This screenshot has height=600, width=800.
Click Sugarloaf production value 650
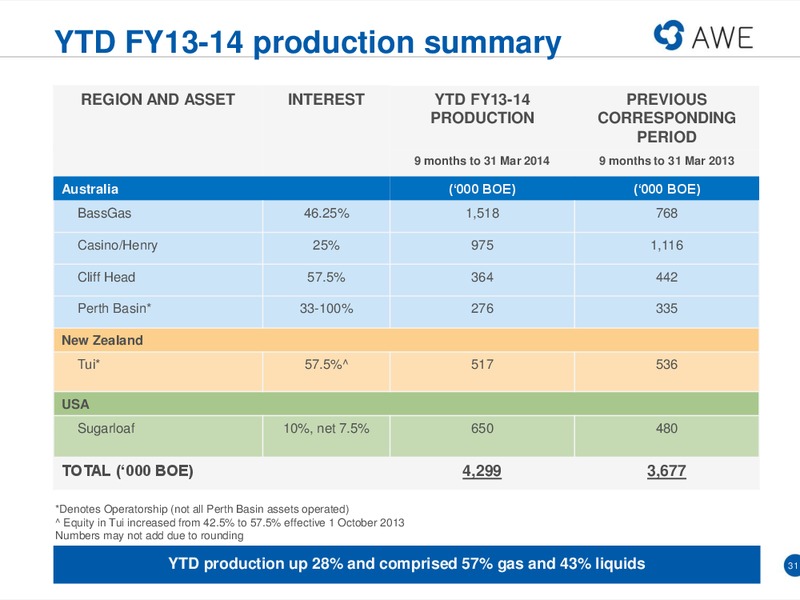(482, 429)
